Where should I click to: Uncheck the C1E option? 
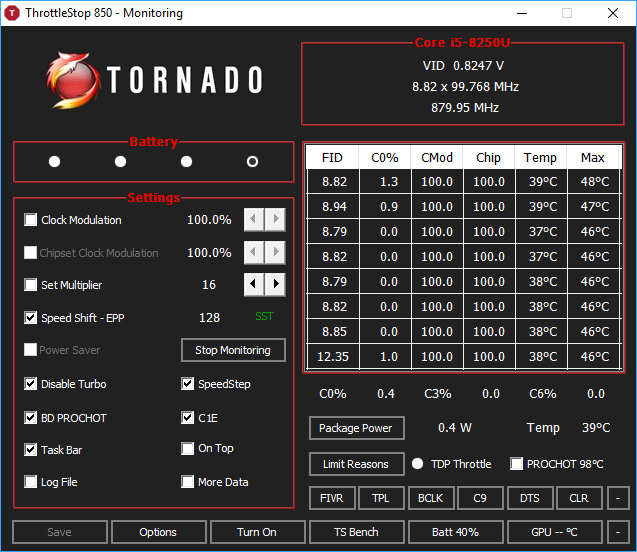pos(187,418)
